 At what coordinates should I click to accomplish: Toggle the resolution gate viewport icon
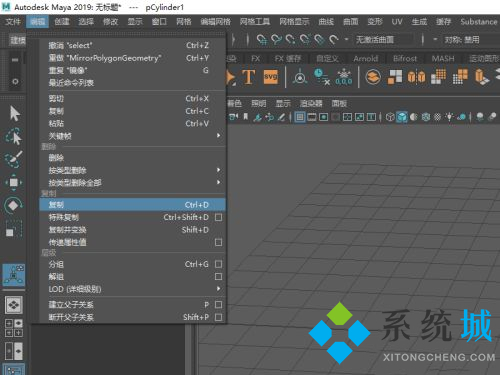[x=323, y=117]
